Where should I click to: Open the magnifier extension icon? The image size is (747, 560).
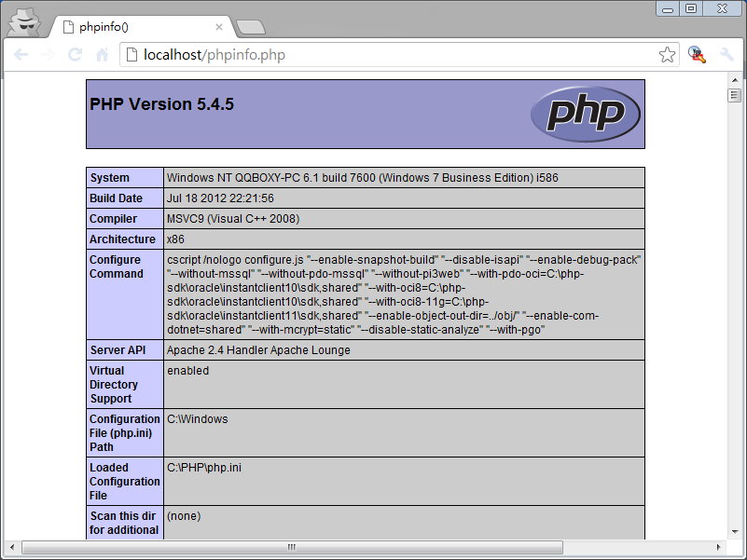[x=697, y=55]
